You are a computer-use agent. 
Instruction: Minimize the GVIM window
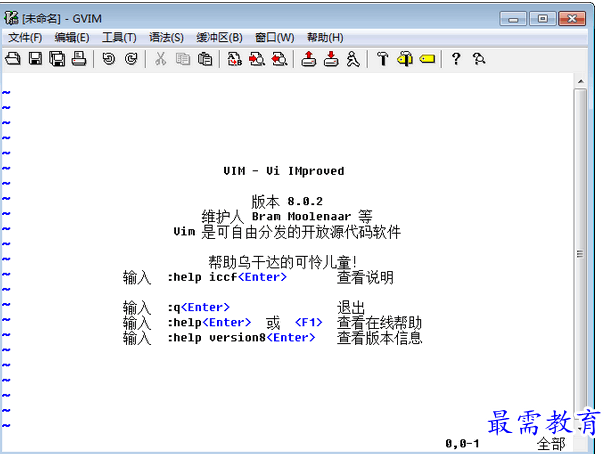click(x=513, y=19)
